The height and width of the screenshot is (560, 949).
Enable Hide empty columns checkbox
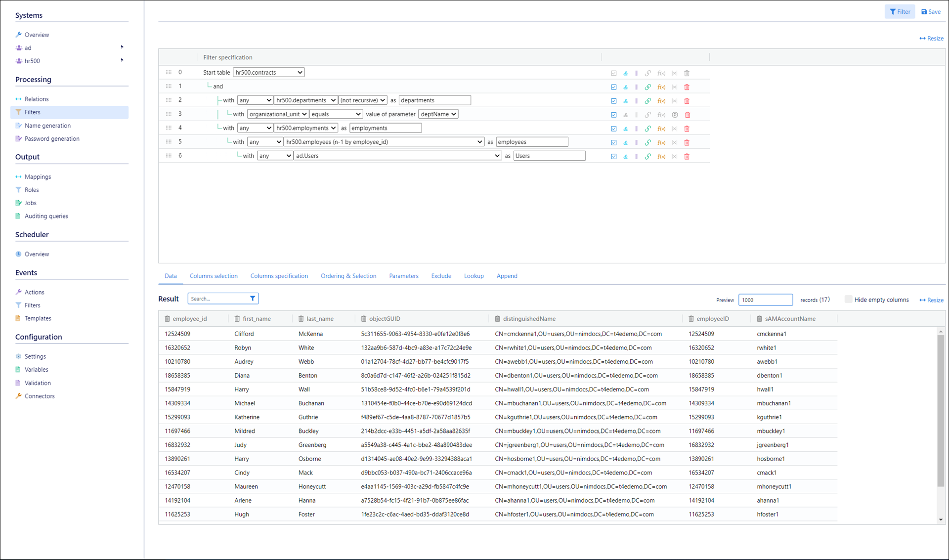point(848,300)
